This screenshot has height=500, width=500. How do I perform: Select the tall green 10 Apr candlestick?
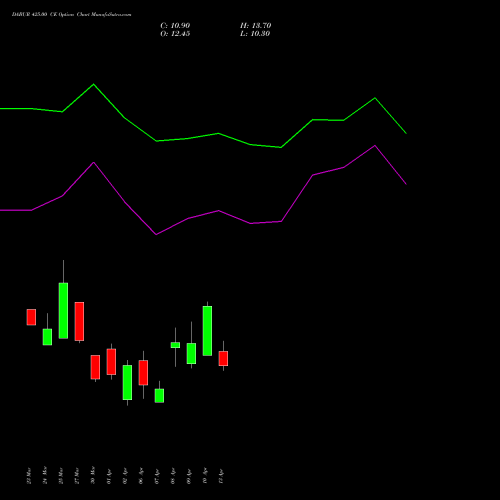click(207, 331)
